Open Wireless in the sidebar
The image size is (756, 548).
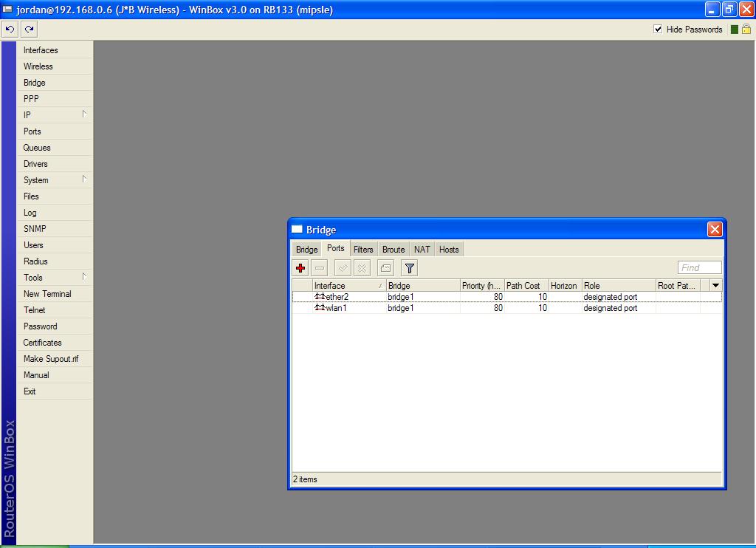coord(54,66)
